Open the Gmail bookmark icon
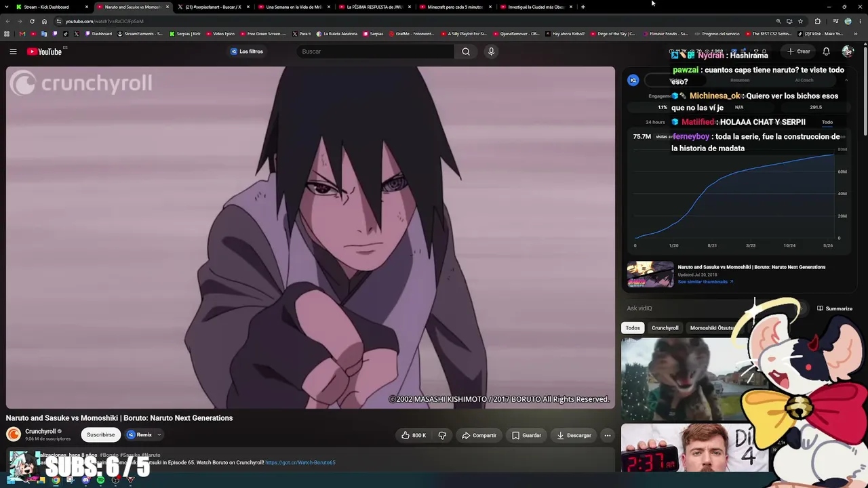Viewport: 868px width, 488px height. [22, 34]
